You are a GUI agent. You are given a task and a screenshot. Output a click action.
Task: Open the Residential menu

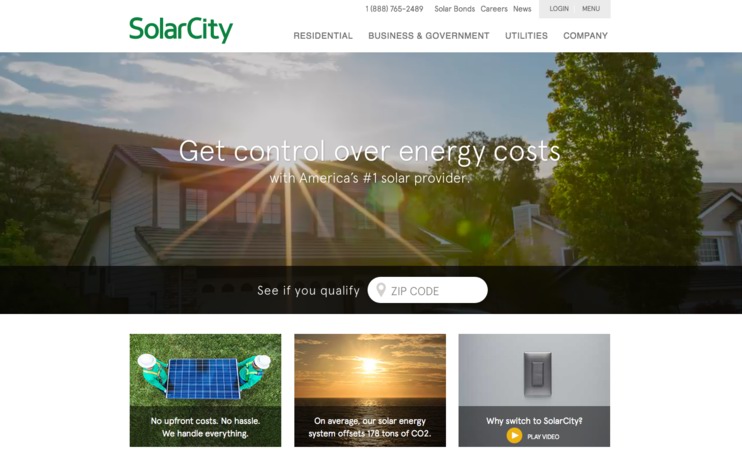tap(323, 36)
